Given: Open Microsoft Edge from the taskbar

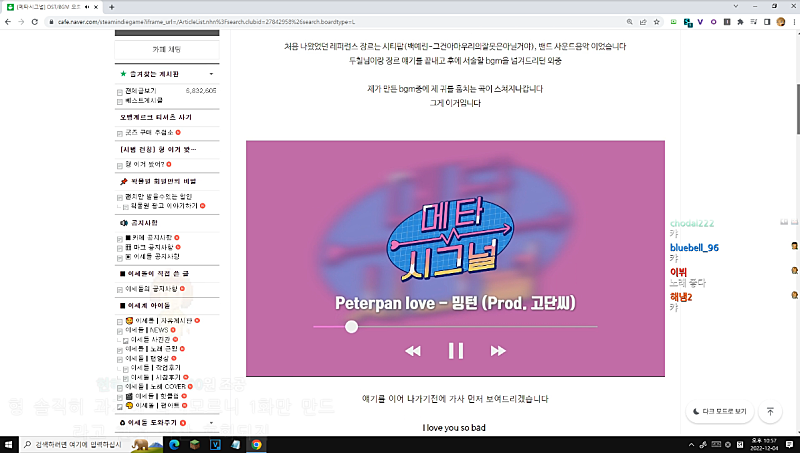Looking at the screenshot, I should 174,445.
